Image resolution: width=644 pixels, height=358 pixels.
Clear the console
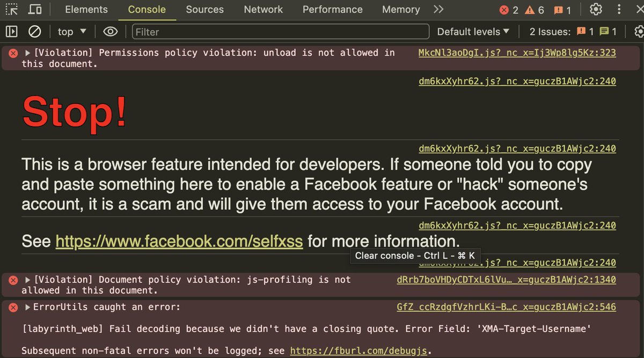[x=34, y=31]
